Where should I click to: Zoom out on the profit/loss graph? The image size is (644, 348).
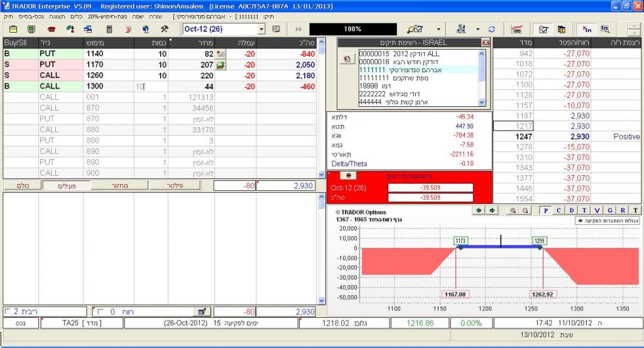point(525,210)
